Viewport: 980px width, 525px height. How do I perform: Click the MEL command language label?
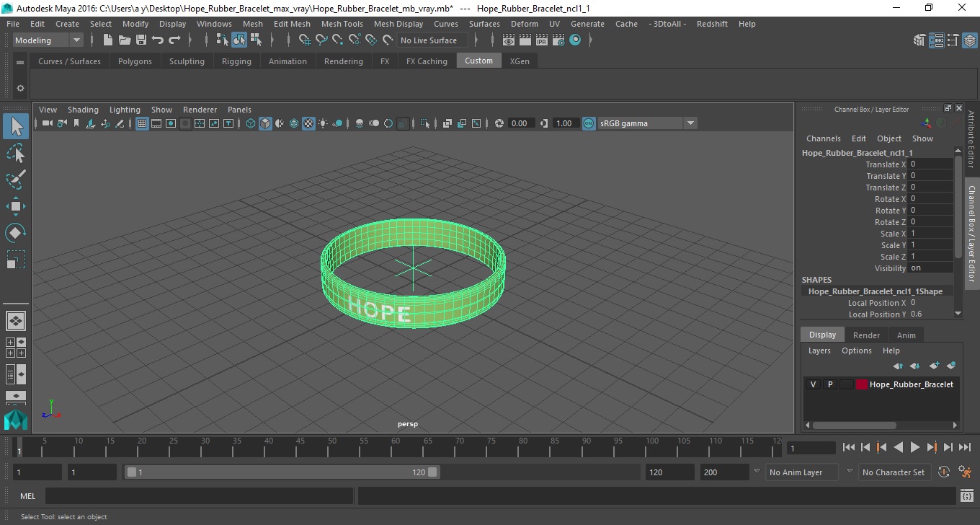point(27,496)
